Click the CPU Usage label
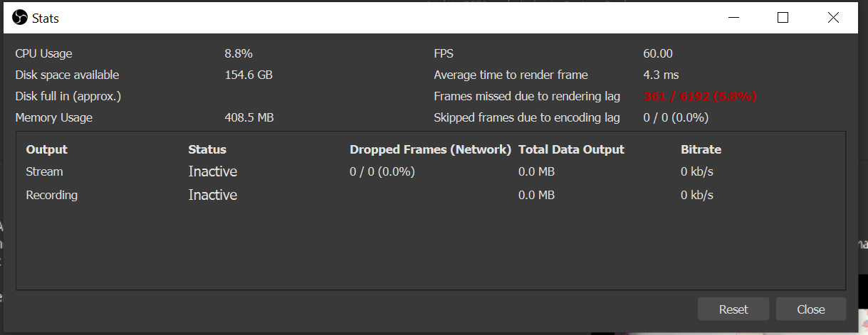The image size is (868, 335). (43, 53)
